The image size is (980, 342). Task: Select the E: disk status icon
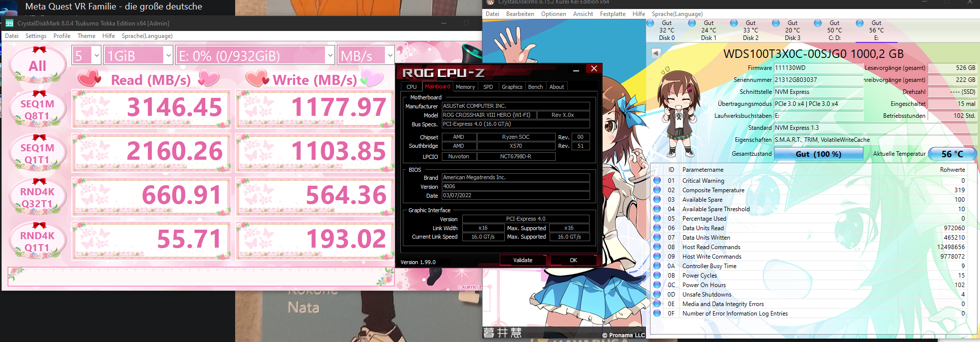[x=860, y=23]
